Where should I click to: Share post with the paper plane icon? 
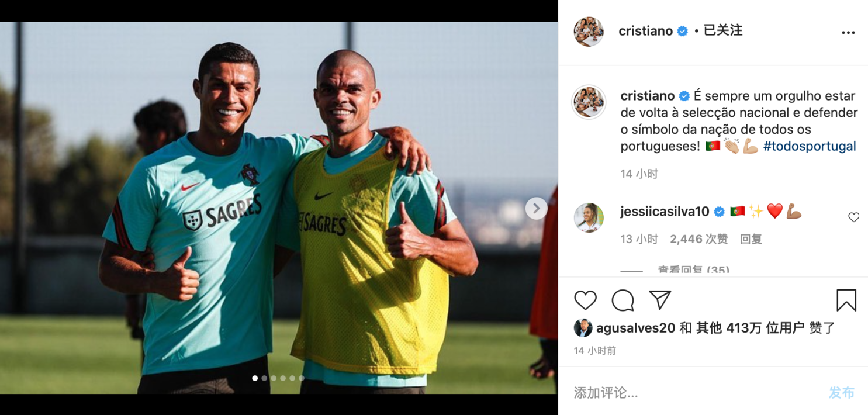click(660, 300)
